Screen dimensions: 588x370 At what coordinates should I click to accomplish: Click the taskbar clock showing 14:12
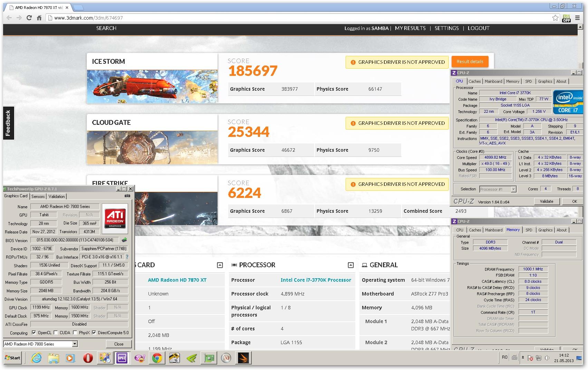564,358
